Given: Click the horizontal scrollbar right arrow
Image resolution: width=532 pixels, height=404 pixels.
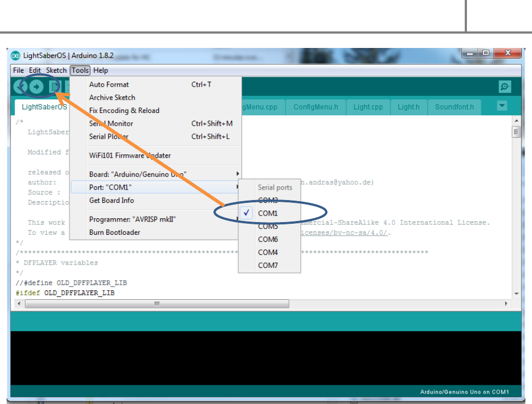Looking at the screenshot, I should (x=506, y=304).
